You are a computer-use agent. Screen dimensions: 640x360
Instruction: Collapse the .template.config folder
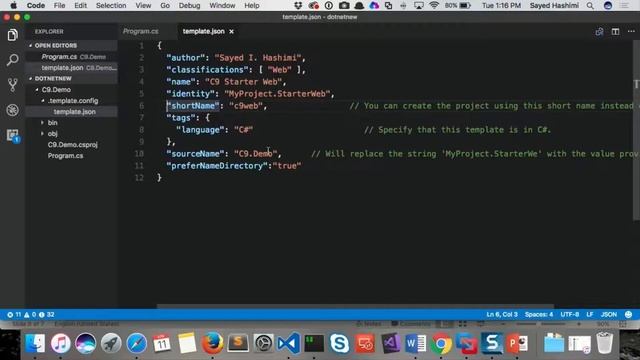(x=73, y=100)
